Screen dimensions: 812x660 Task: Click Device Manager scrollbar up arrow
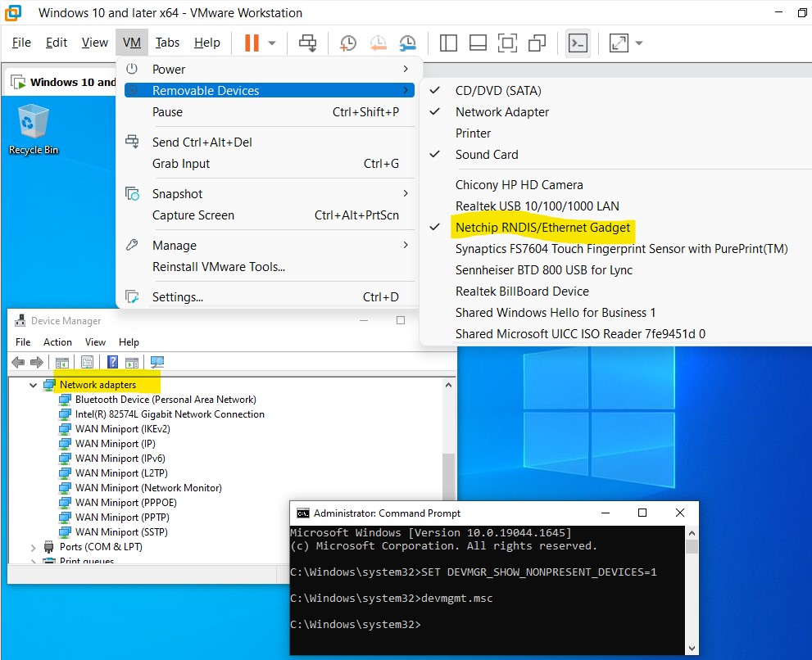(x=448, y=385)
